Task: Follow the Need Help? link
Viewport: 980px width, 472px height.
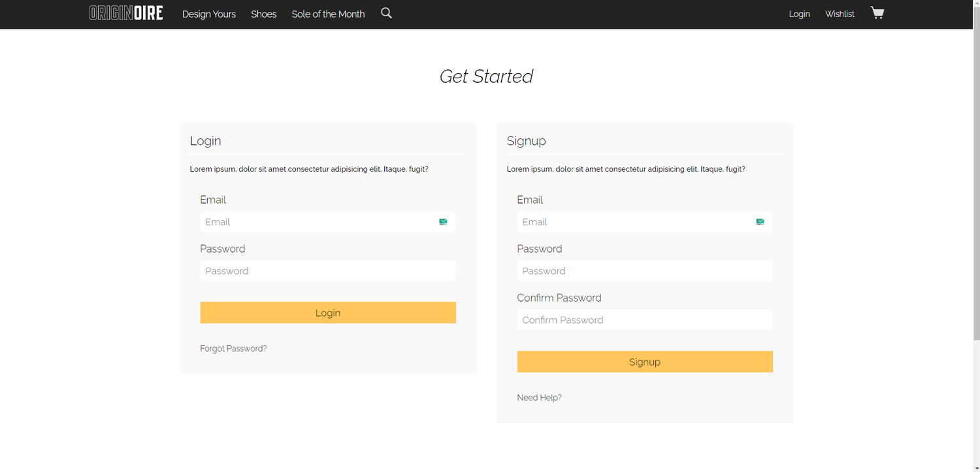Action: click(539, 398)
